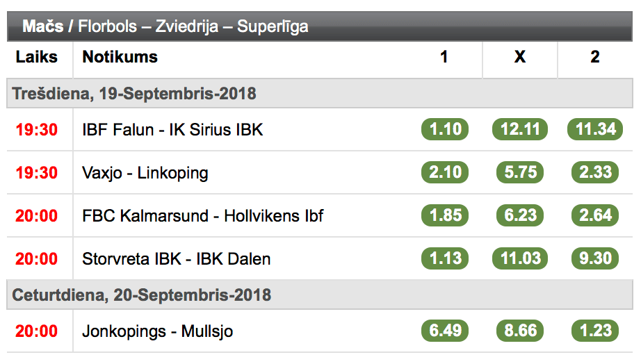
Task: Select 12.11 draw odds for Falun match
Action: pos(520,129)
